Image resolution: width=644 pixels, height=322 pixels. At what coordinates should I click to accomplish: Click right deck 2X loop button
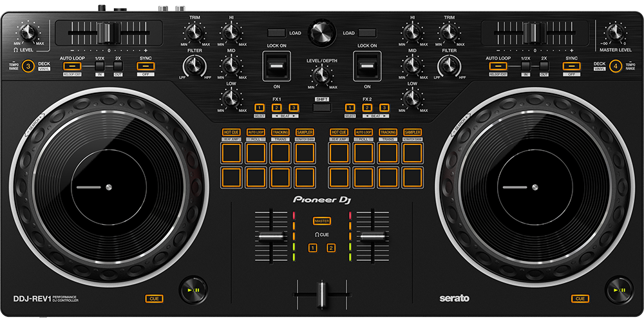tap(544, 66)
